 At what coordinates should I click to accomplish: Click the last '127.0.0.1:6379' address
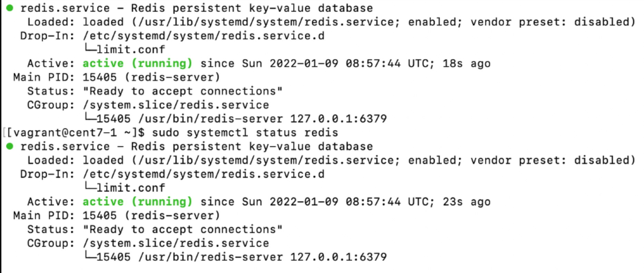339,257
